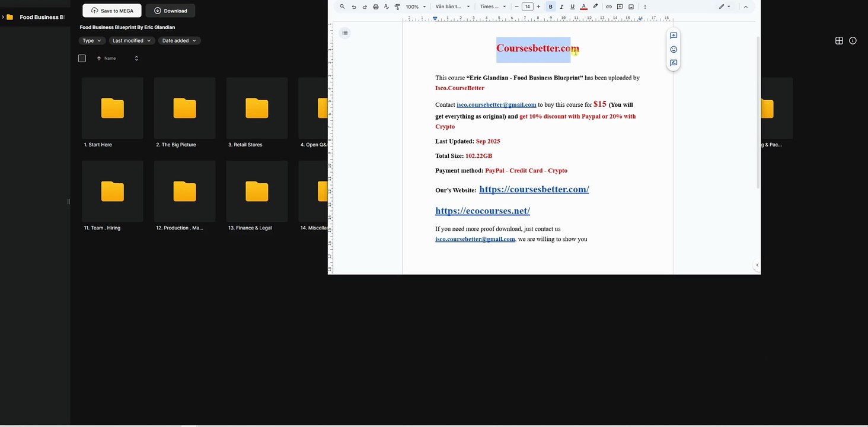Click the 'PayPal - Credit Card - Crypto' text
The image size is (868, 427).
(526, 171)
